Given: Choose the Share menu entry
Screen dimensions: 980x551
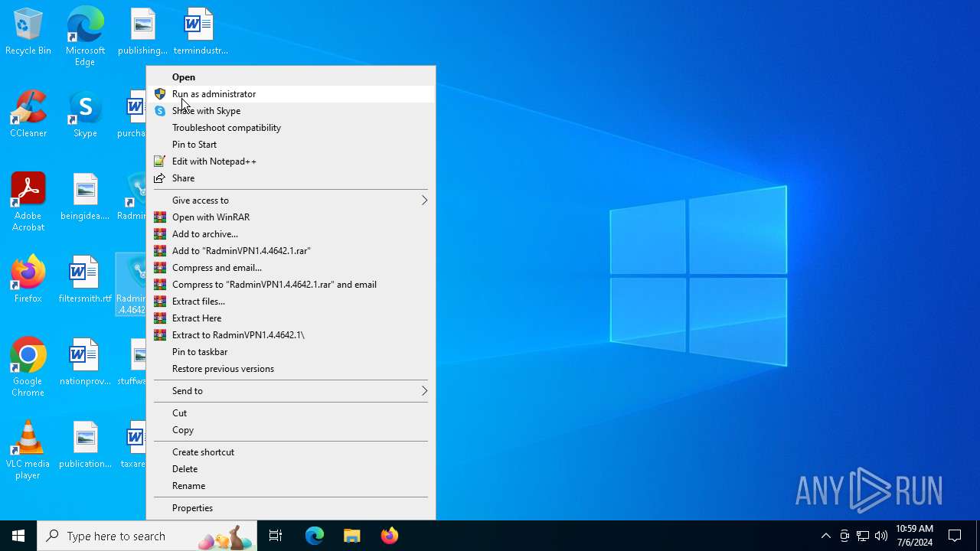Looking at the screenshot, I should pyautogui.click(x=291, y=178).
